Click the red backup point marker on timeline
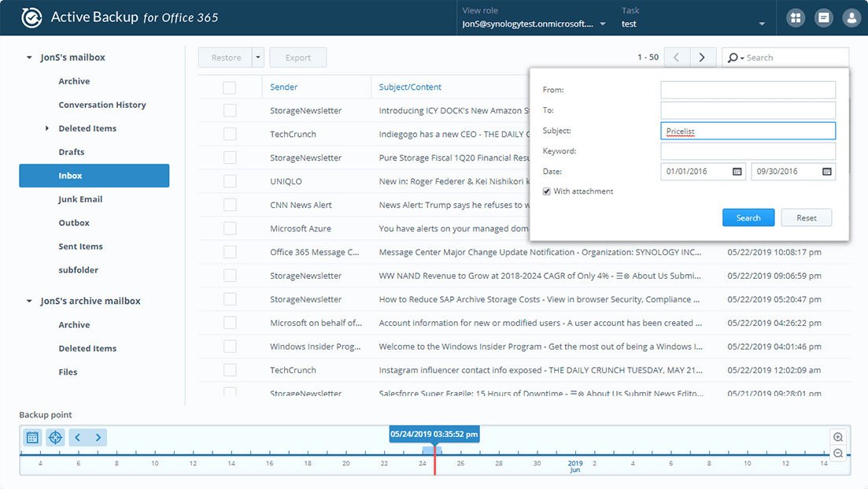 [x=435, y=460]
